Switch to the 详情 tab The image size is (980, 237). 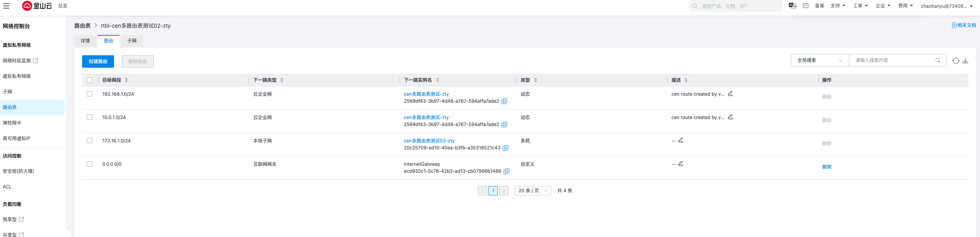pos(85,41)
